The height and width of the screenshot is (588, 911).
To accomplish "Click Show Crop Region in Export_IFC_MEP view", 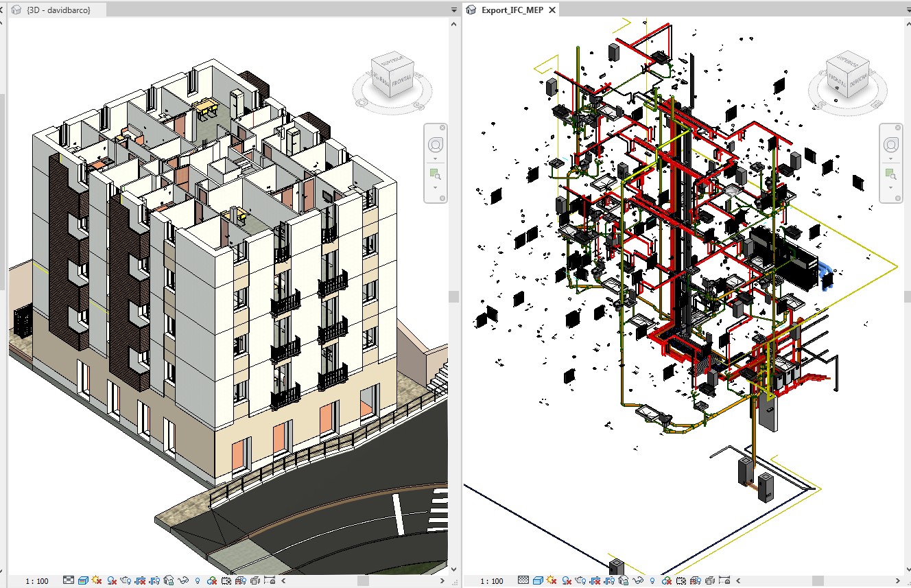I will [610, 580].
